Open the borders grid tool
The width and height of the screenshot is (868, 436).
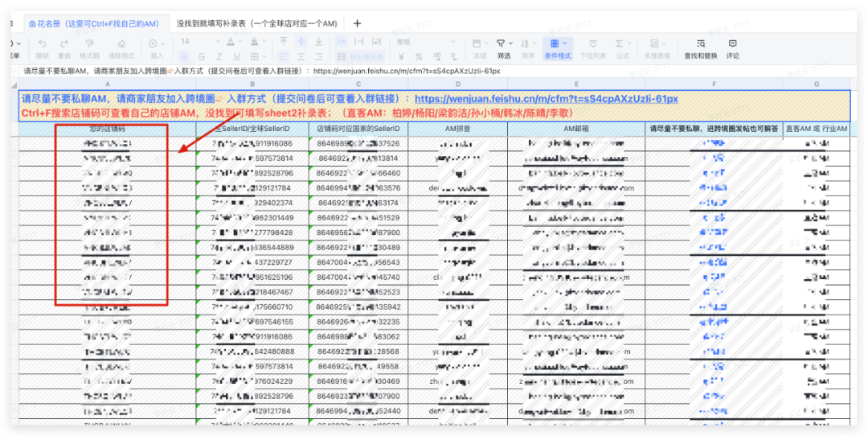point(253,56)
